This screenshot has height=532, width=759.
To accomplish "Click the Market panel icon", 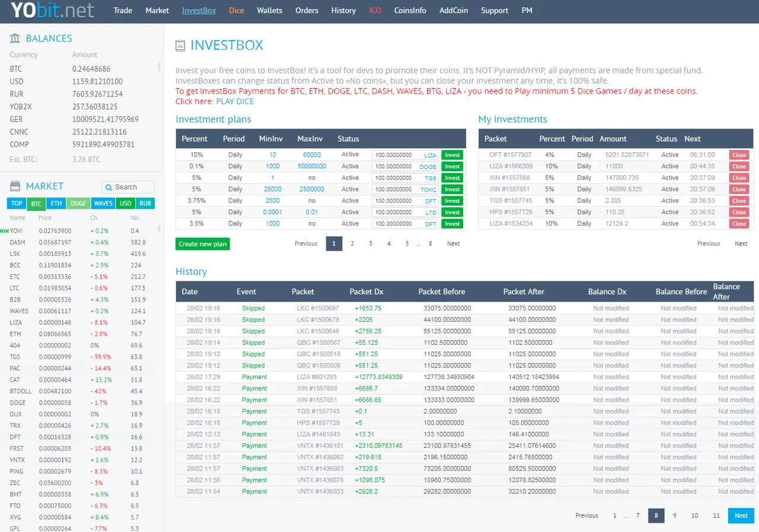I will coord(15,186).
